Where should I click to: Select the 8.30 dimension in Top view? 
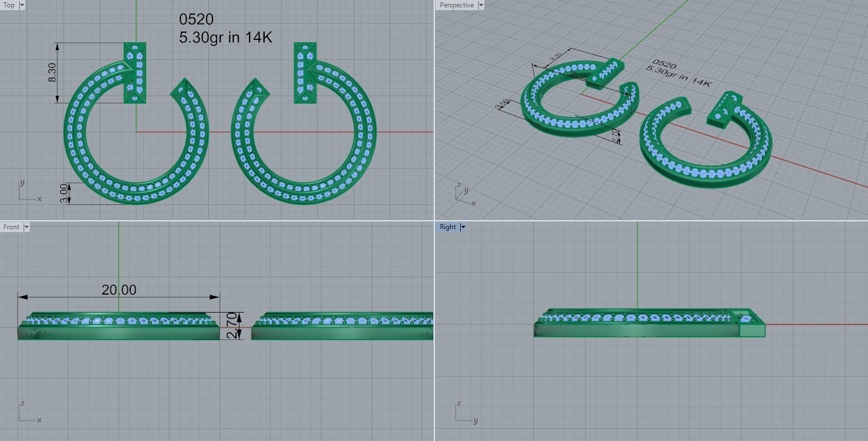(51, 73)
